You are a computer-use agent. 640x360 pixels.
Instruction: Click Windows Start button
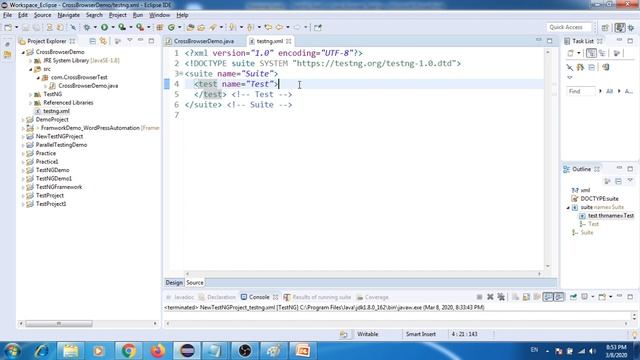click(12, 351)
